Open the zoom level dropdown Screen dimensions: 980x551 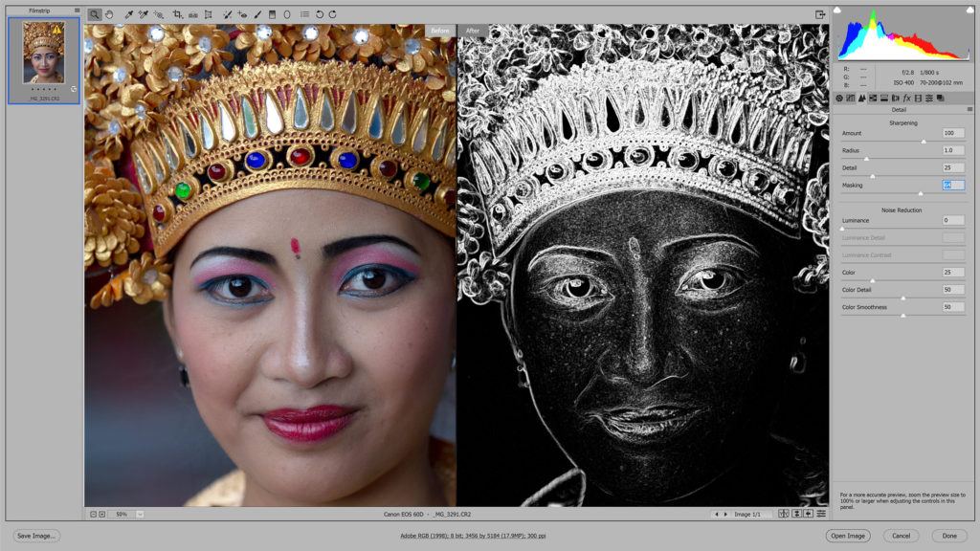(140, 515)
